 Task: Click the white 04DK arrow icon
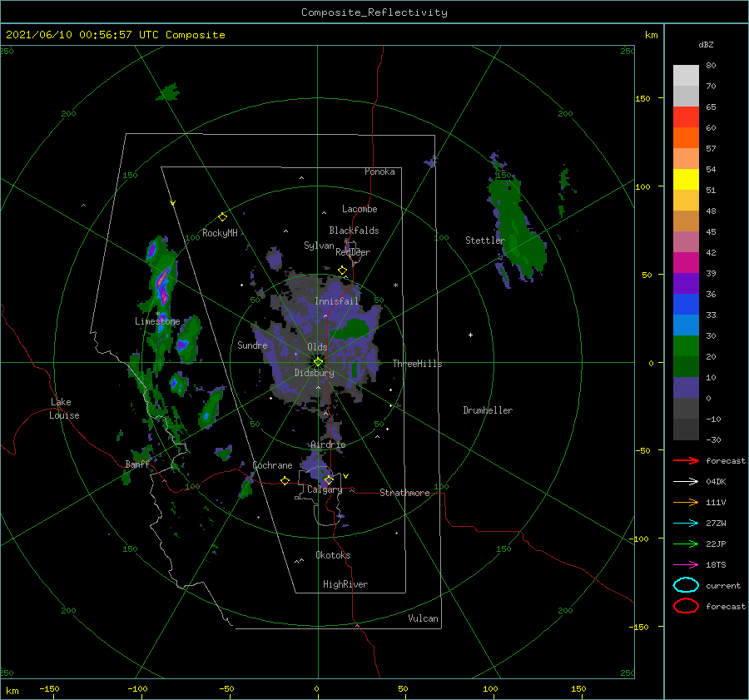[x=686, y=481]
